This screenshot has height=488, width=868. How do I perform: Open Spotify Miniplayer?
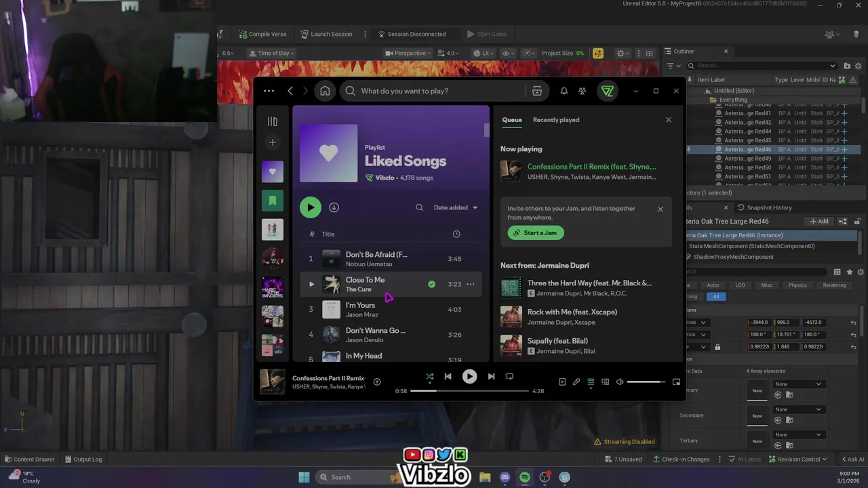[676, 382]
